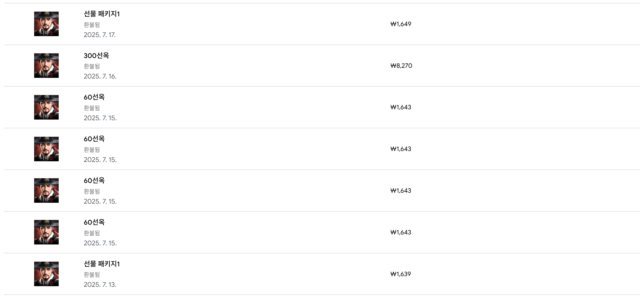Image resolution: width=644 pixels, height=298 pixels.
Task: Click 환불됨 status under 300선옥
Action: coord(92,66)
